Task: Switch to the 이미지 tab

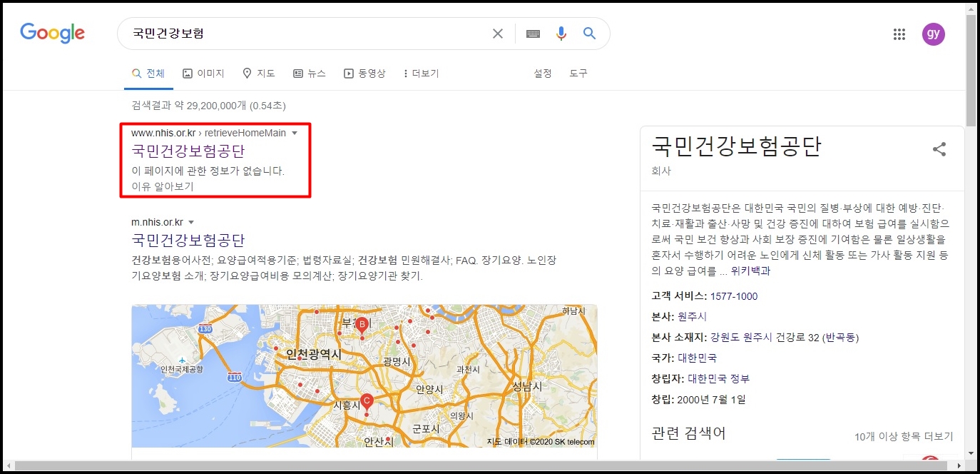Action: coord(204,74)
